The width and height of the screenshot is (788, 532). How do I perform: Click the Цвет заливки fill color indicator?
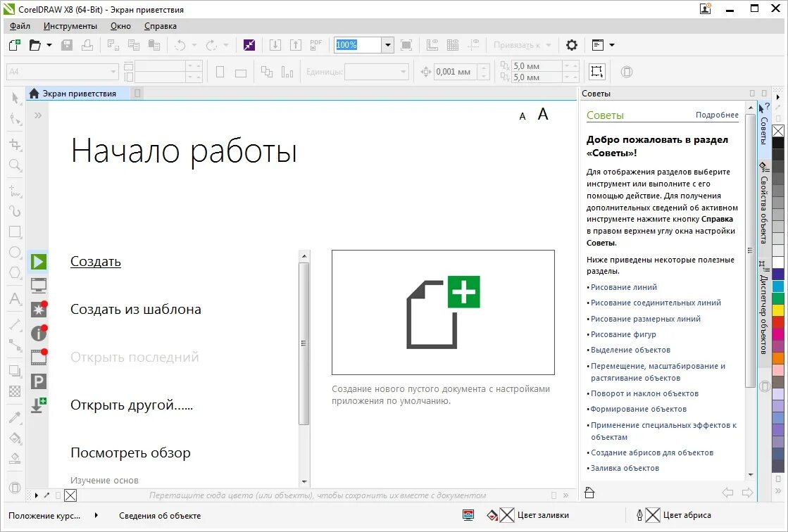coord(527,515)
